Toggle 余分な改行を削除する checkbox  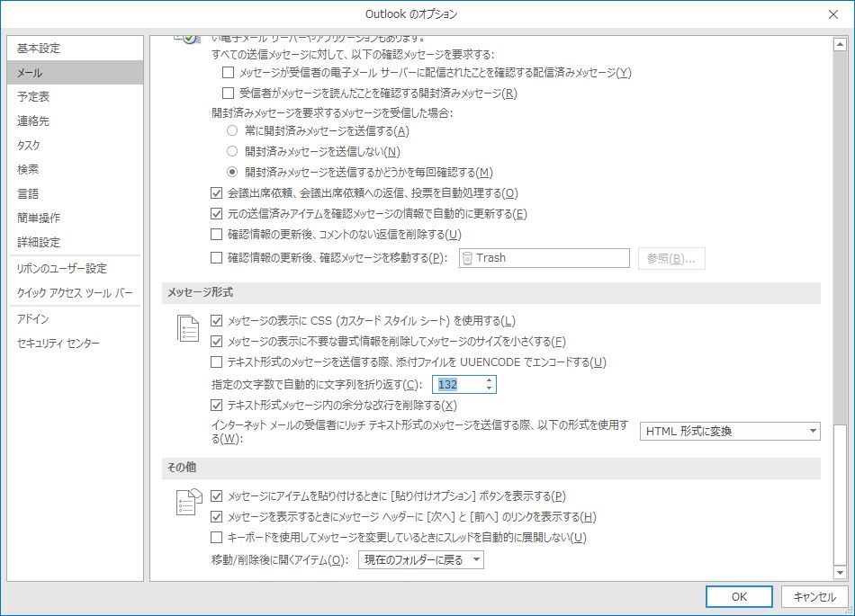pos(217,406)
